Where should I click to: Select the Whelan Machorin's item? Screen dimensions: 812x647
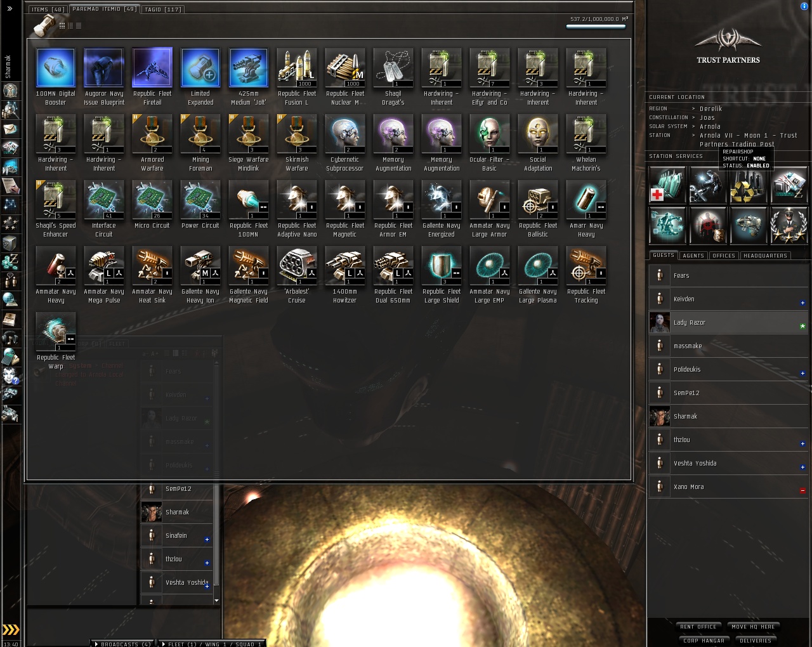tap(586, 143)
